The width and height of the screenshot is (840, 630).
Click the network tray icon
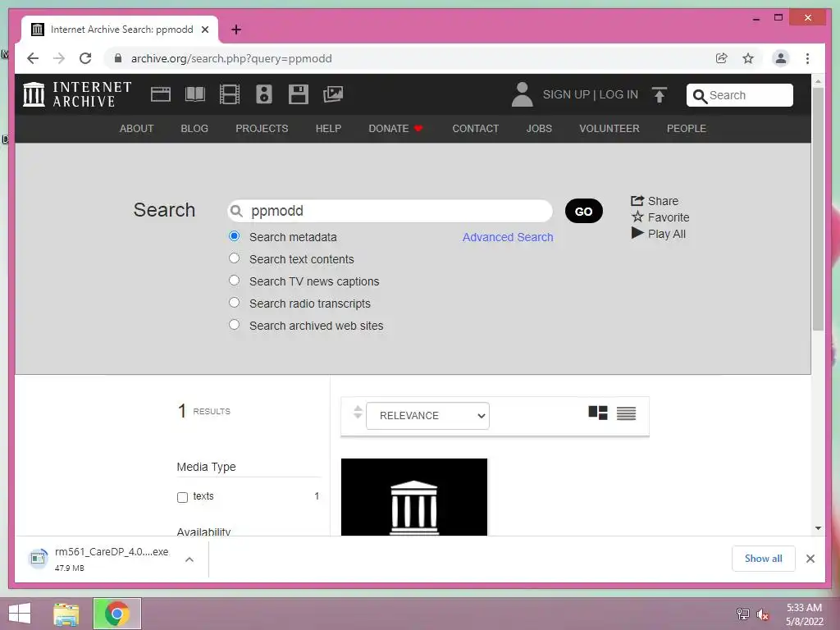click(743, 614)
